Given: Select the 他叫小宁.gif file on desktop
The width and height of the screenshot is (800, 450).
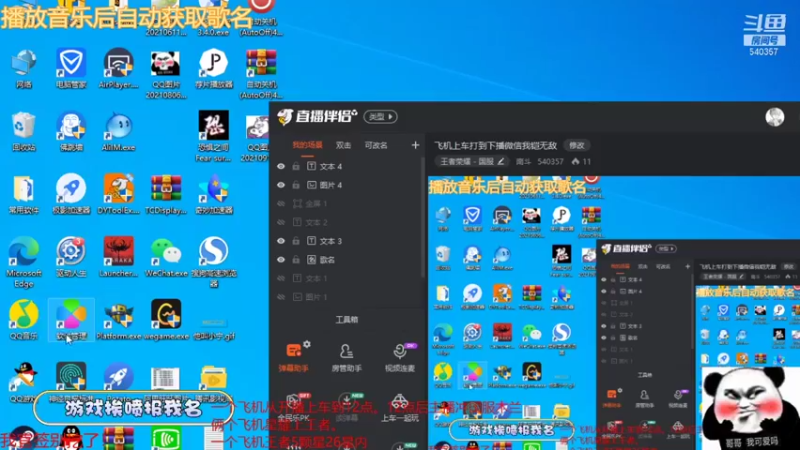Looking at the screenshot, I should 214,327.
